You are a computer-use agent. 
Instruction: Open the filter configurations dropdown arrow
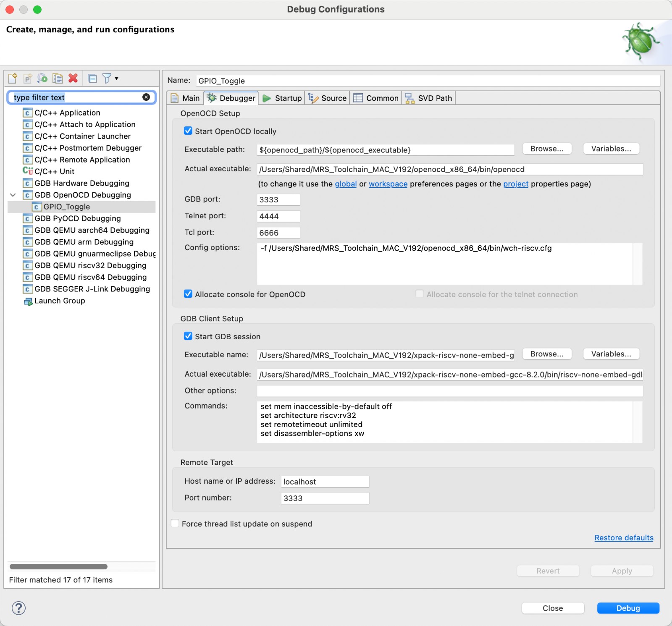point(116,79)
